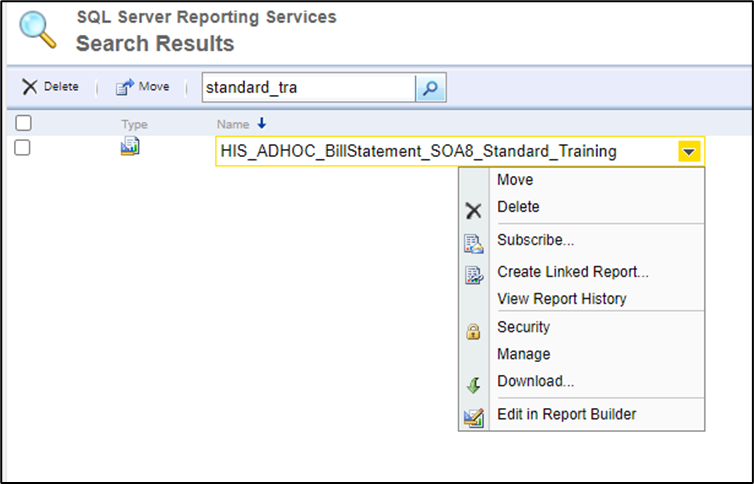The width and height of the screenshot is (754, 484).
Task: Click the Type column header
Action: pyautogui.click(x=134, y=124)
